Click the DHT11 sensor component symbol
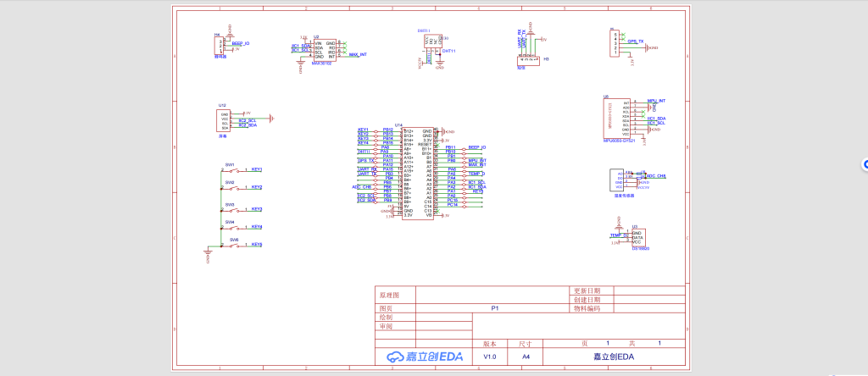 (x=434, y=41)
